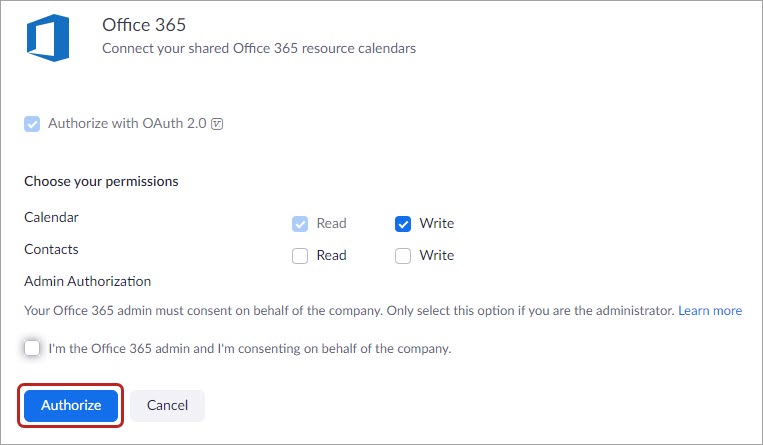Click the Calendar row label
763x445 pixels.
pyautogui.click(x=51, y=217)
